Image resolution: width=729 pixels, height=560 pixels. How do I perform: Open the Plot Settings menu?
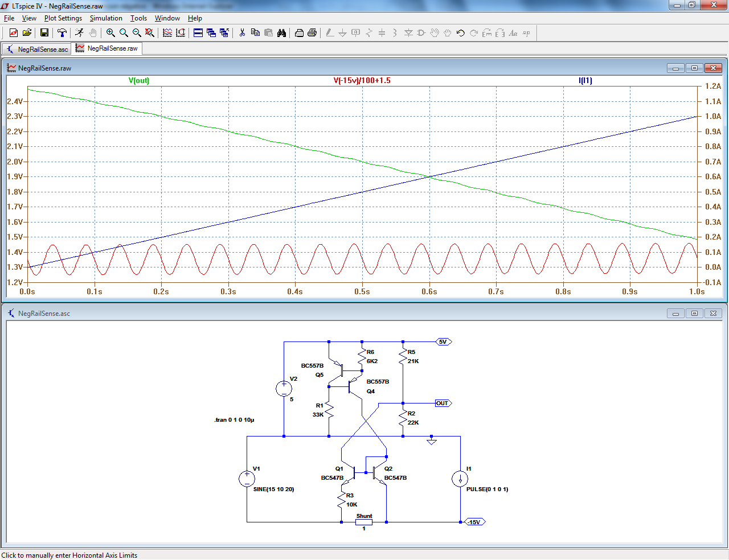coord(63,18)
